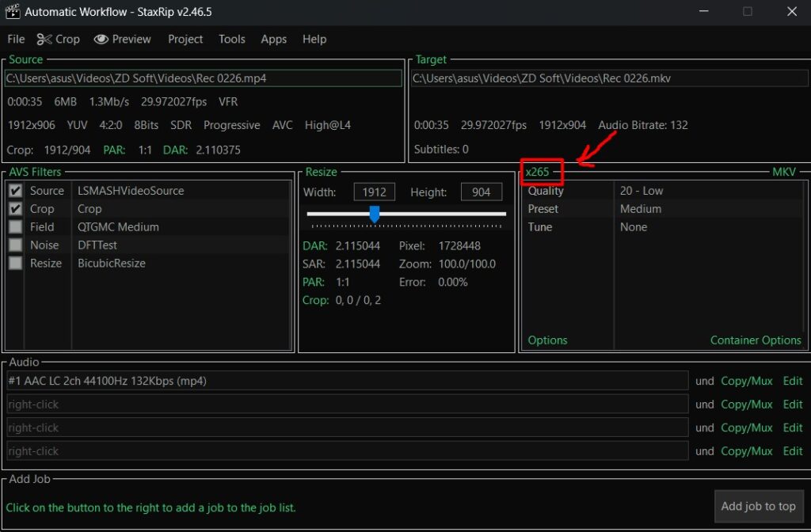
Task: Open the Apps menu
Action: (x=274, y=39)
